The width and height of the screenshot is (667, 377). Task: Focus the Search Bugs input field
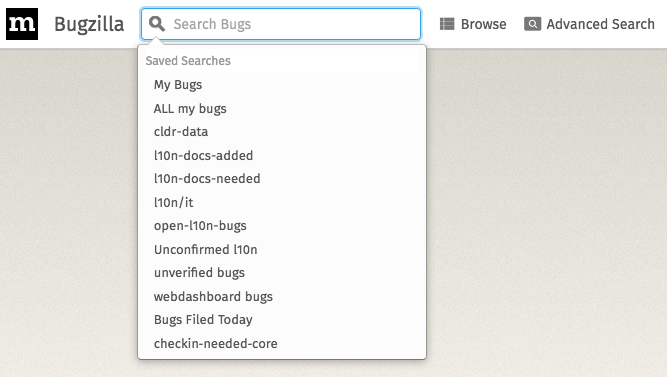281,24
